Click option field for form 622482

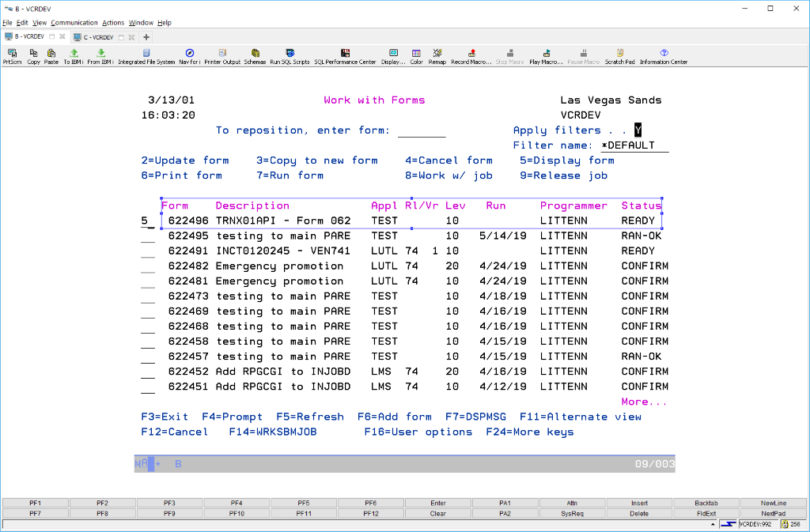click(x=148, y=266)
